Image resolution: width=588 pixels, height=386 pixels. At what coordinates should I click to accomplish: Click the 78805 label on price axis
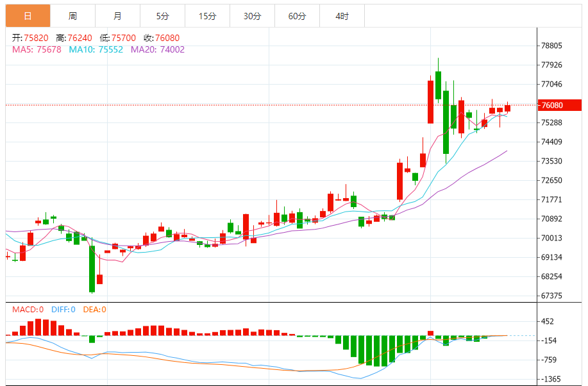coord(552,46)
